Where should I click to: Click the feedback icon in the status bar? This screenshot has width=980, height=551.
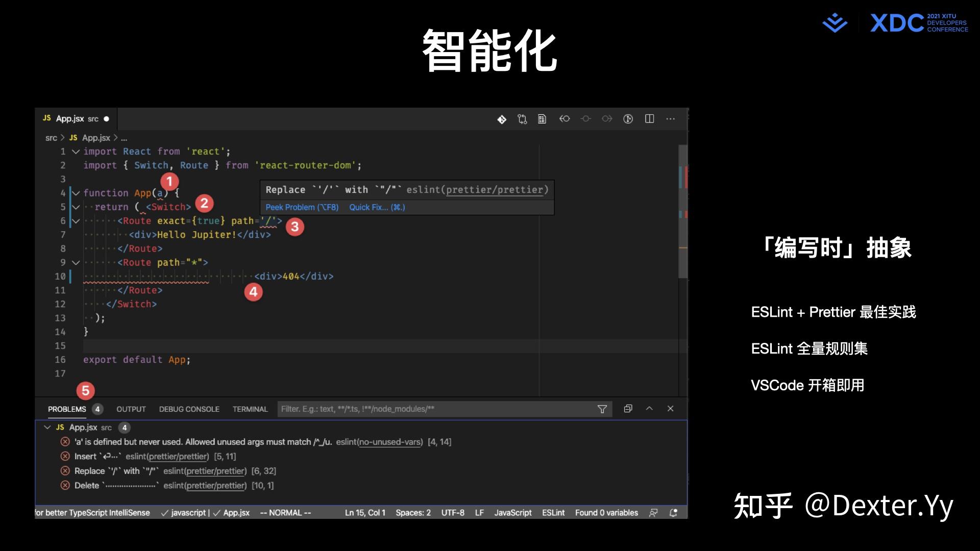coord(654,512)
